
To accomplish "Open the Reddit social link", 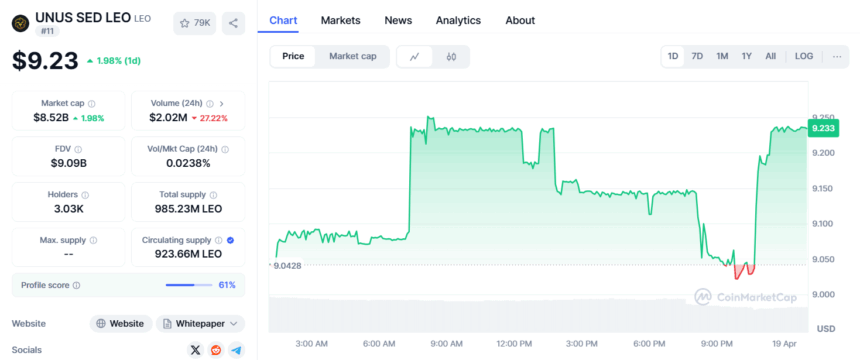I will coord(216,350).
